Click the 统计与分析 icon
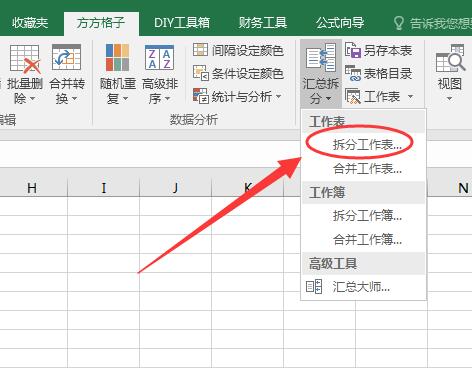 pyautogui.click(x=201, y=96)
